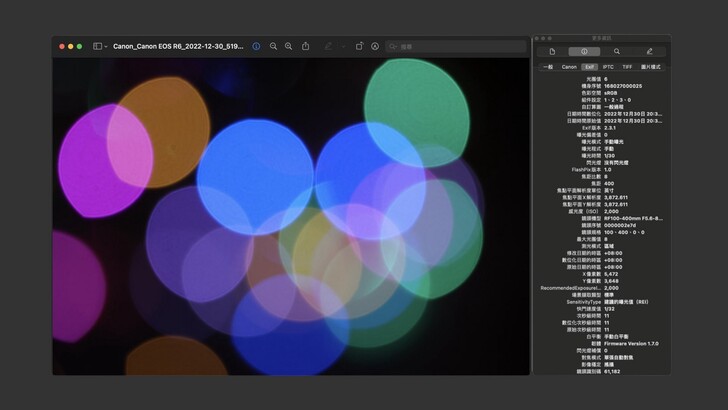Show the Markup toolbar with circle pen icon

click(x=375, y=46)
